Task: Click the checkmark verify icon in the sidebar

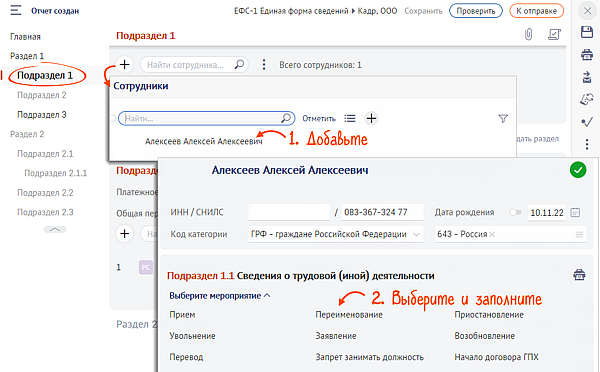Action: (x=587, y=122)
